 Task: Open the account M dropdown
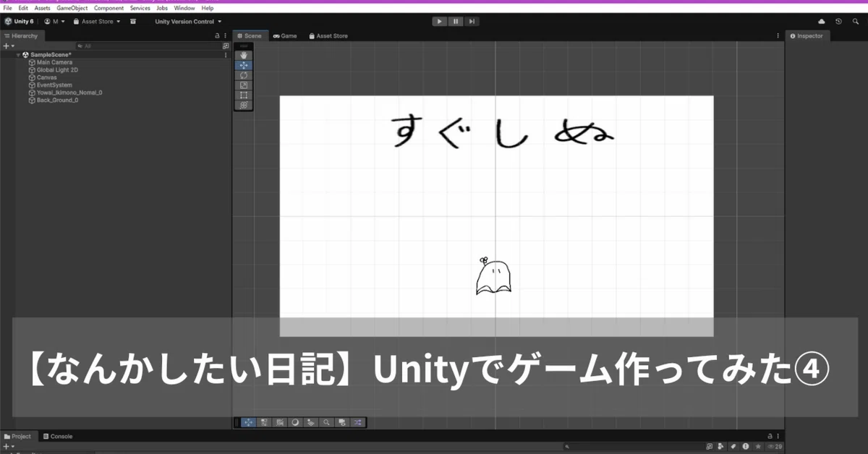(x=54, y=22)
